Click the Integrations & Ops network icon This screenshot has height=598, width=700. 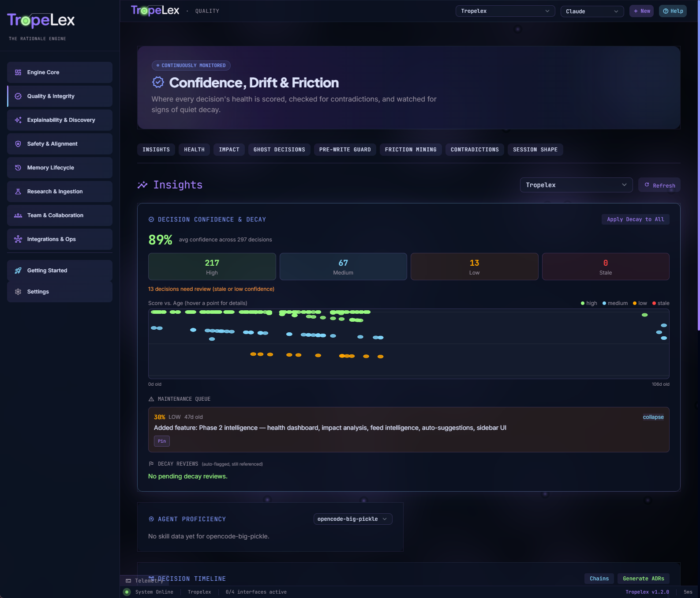tap(18, 239)
